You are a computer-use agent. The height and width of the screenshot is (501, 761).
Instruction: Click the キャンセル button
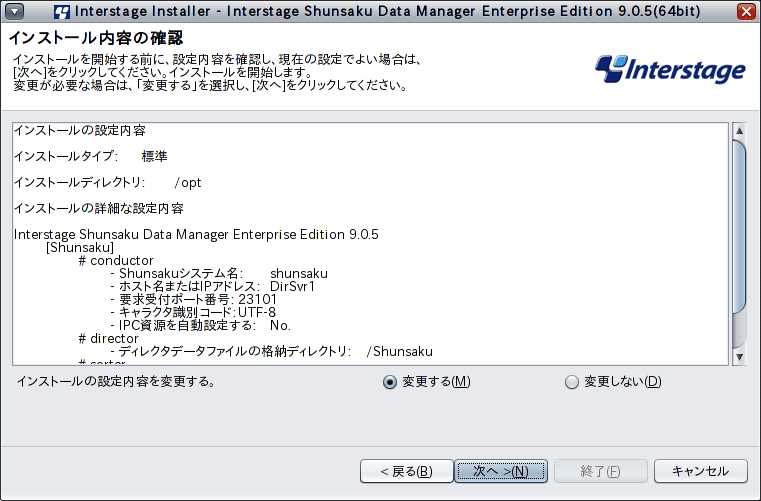pyautogui.click(x=700, y=471)
